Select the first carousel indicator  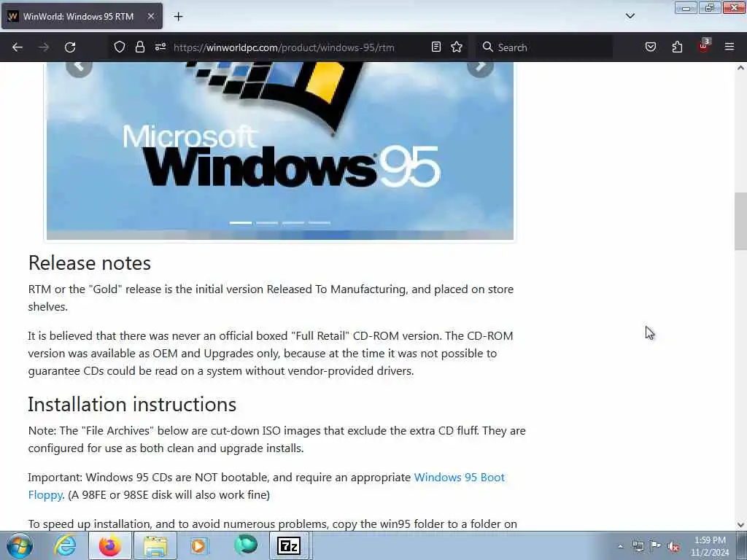[241, 222]
